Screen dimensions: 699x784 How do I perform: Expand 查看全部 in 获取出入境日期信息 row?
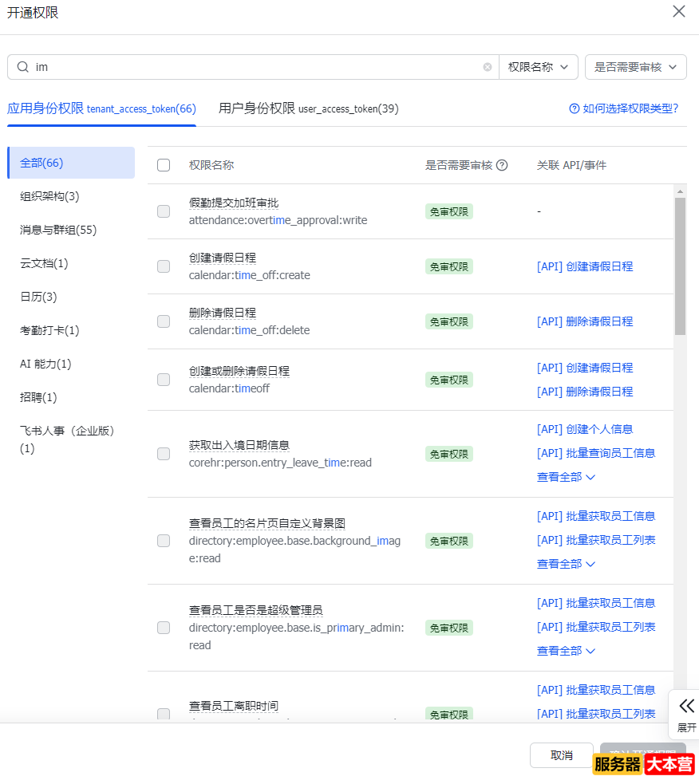[x=566, y=477]
